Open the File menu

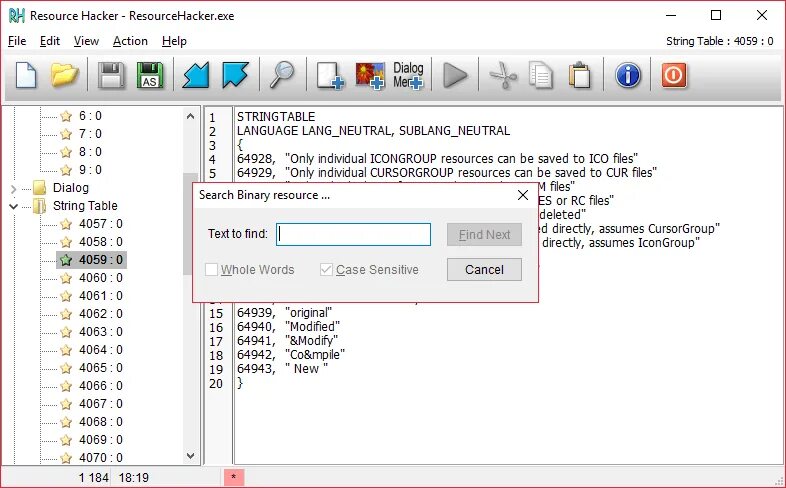pyautogui.click(x=17, y=41)
